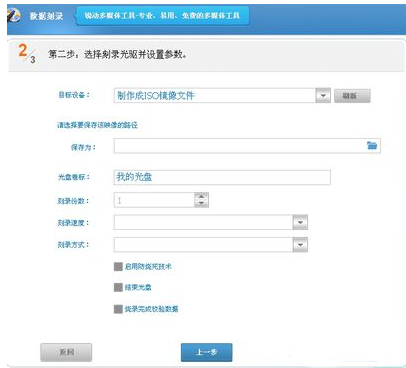Toggle the 启用防烧死技术 checkbox
Screen dimensions: 406x368
coord(118,266)
